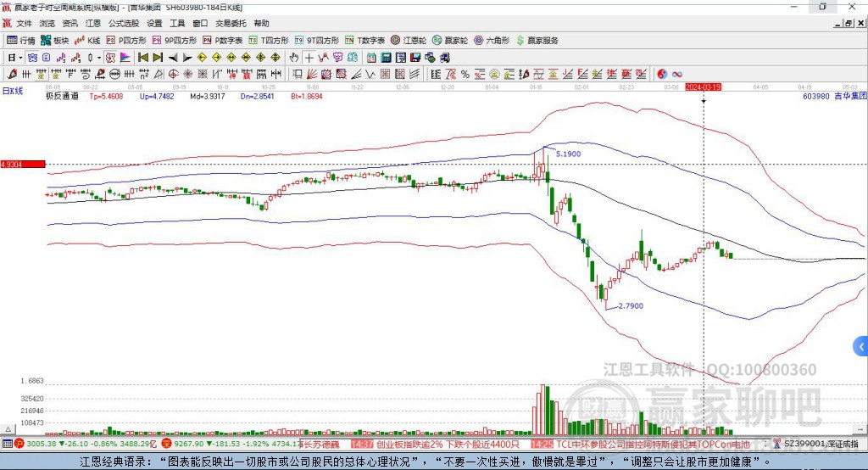Click the magenta flag chart icon

pos(125,58)
